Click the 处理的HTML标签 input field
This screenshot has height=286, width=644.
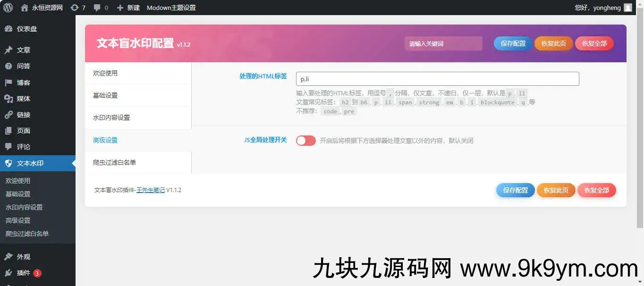click(437, 79)
